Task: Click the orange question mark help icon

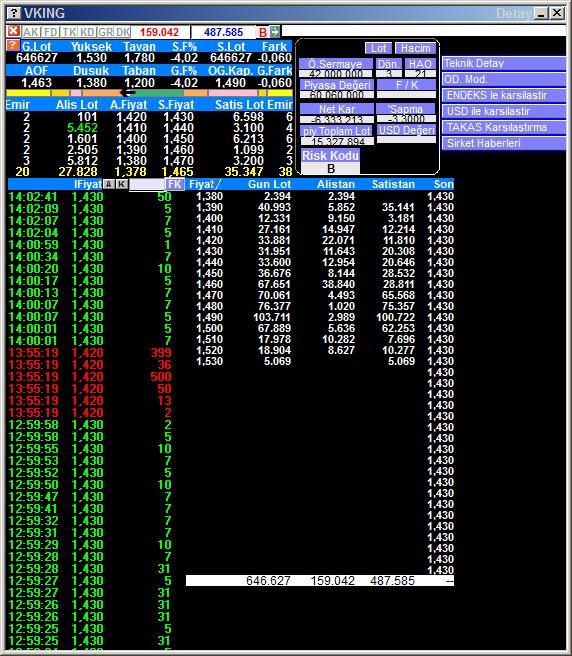Action: pyautogui.click(x=13, y=46)
